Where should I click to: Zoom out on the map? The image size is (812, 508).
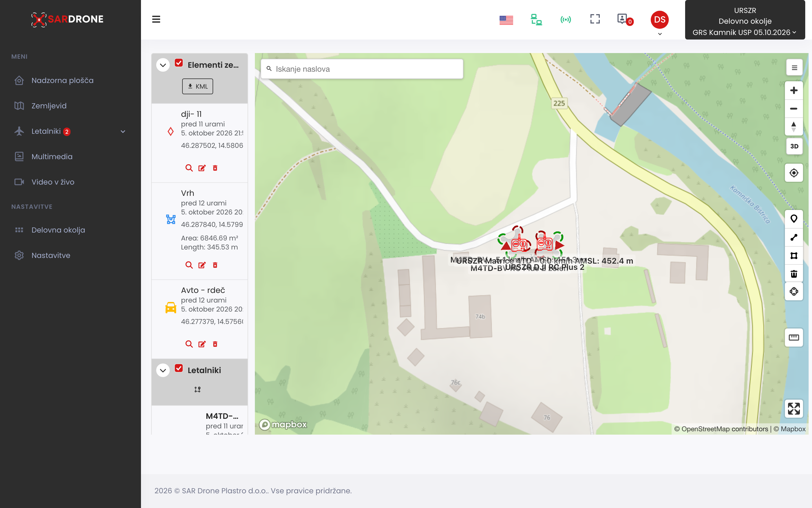(x=794, y=109)
